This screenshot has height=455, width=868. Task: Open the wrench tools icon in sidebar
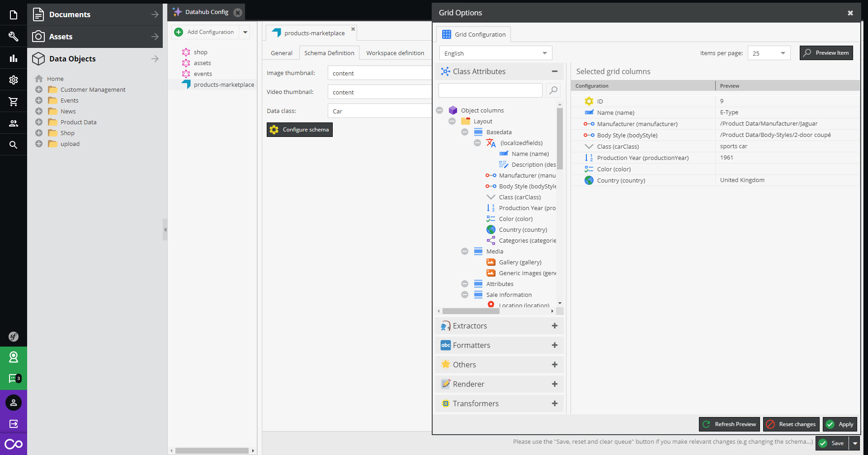(x=14, y=37)
